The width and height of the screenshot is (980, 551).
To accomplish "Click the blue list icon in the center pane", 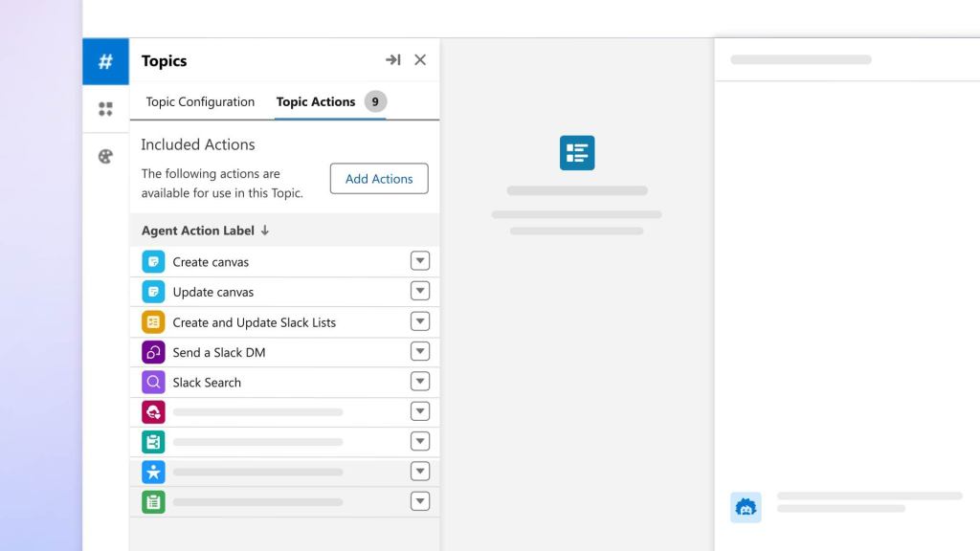I will point(577,152).
